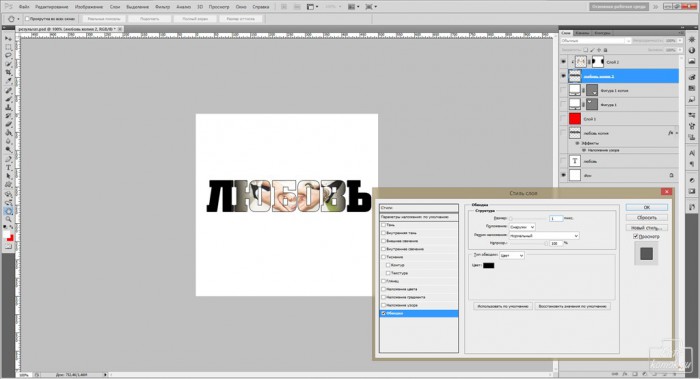The image size is (700, 379).
Task: Click Использовать по умолчанию button
Action: click(503, 306)
